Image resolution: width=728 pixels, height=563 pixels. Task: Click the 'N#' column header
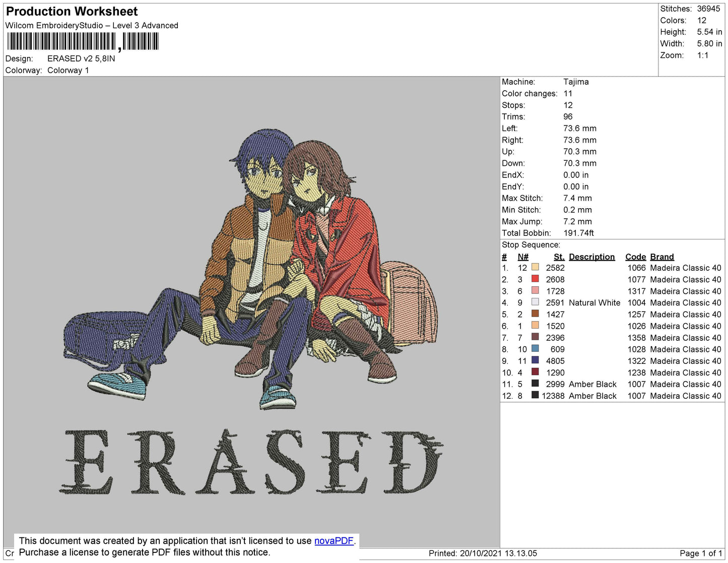(523, 257)
